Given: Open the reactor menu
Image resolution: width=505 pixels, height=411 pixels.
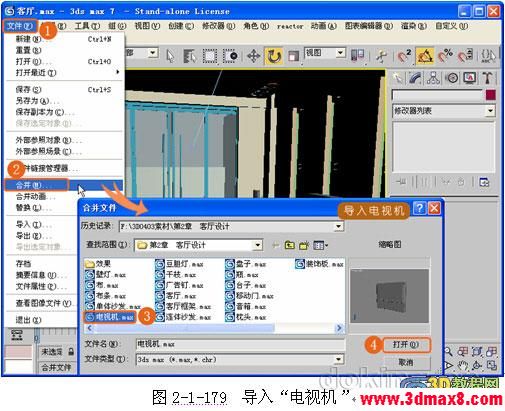Looking at the screenshot, I should pyautogui.click(x=290, y=26).
